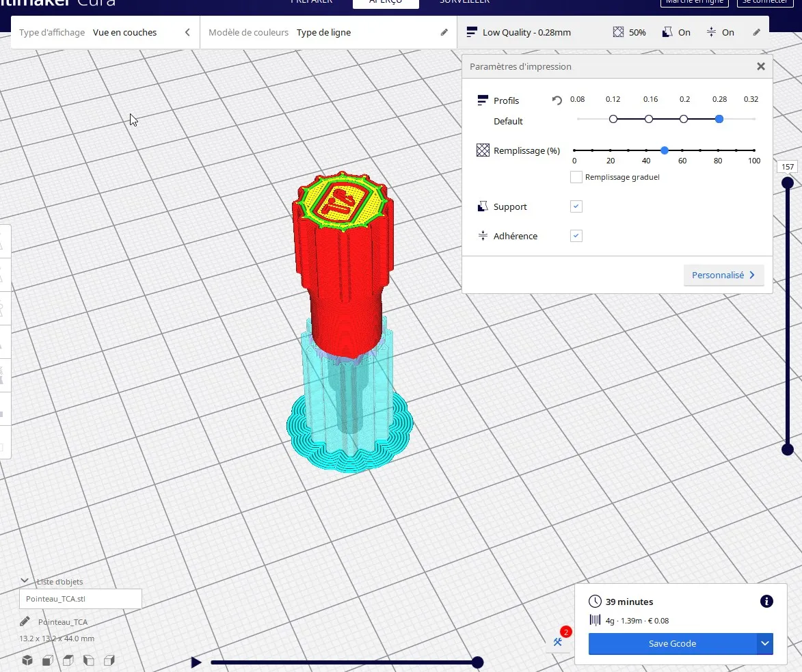Open Personnalisé custom settings

723,275
